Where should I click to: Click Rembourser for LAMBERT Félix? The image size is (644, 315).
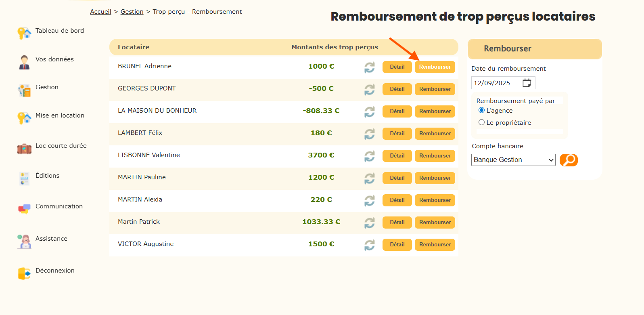pos(435,134)
